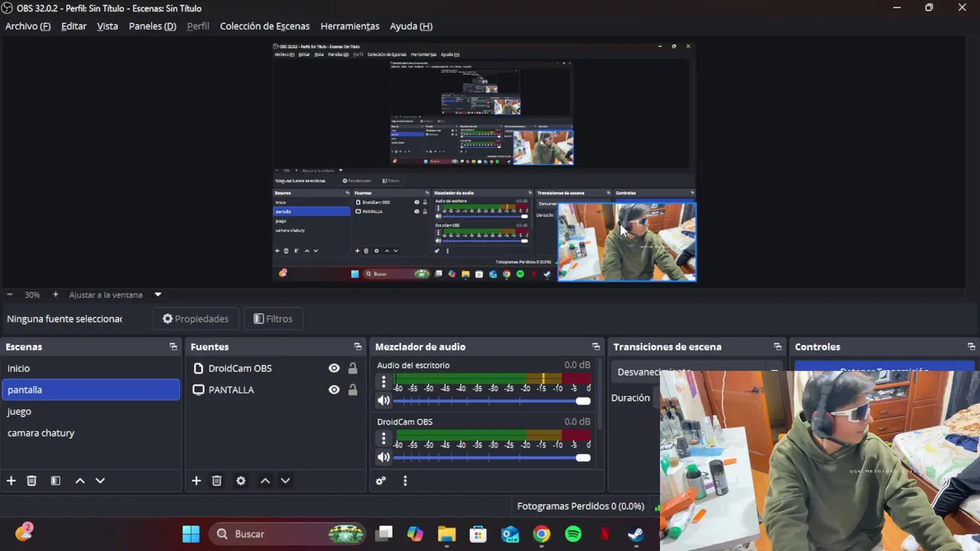Screen dimensions: 980x551
Task: Zoom out preview with minus icon
Action: point(9,295)
